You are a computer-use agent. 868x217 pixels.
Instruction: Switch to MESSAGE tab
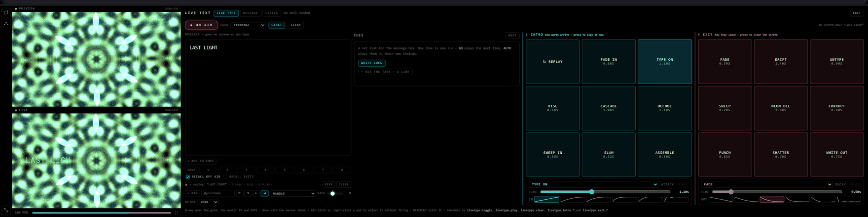click(250, 13)
